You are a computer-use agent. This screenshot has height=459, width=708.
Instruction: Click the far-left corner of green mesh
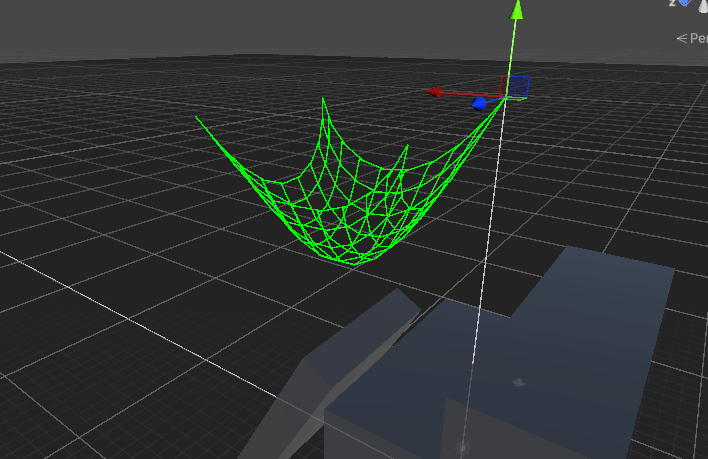pyautogui.click(x=196, y=117)
